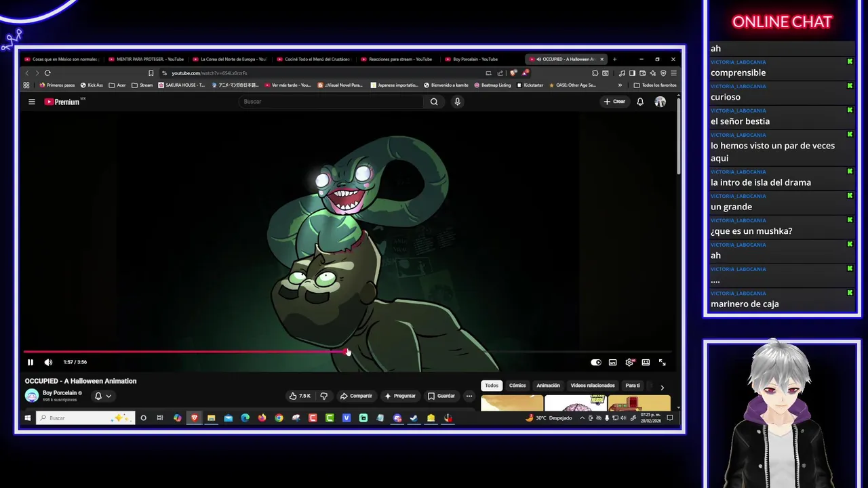Open browser extensions puzzle icon
The height and width of the screenshot is (488, 868).
click(595, 73)
